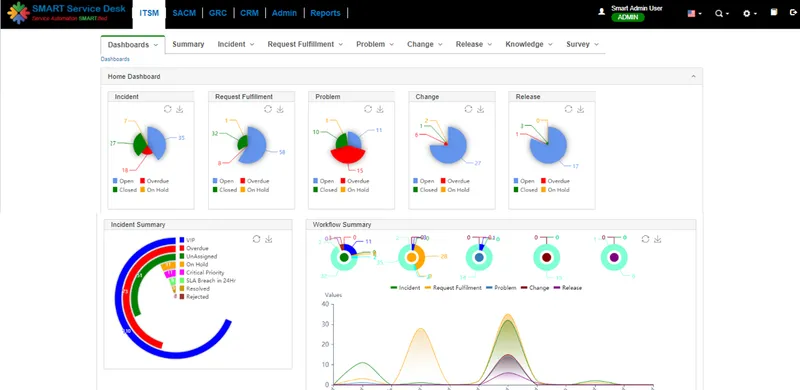Expand the Change menu
Image resolution: width=800 pixels, height=390 pixels.
click(x=424, y=44)
